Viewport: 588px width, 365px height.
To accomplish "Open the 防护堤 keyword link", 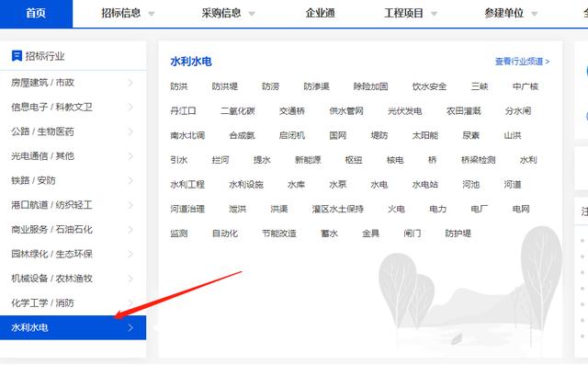I will pos(458,234).
